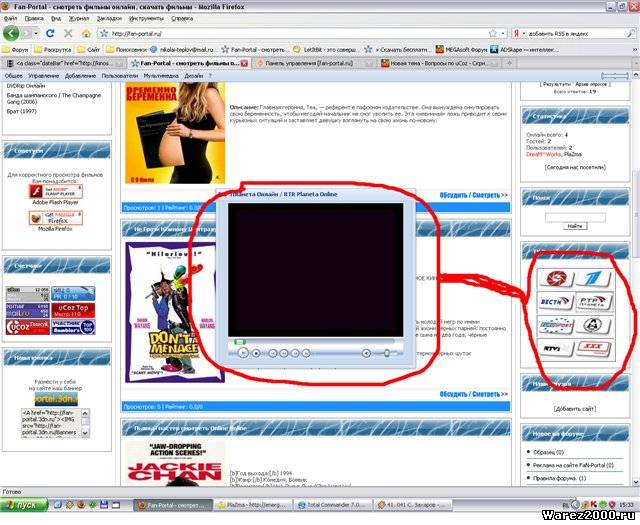
Task: Adjust the player volume slider
Action: 385,353
